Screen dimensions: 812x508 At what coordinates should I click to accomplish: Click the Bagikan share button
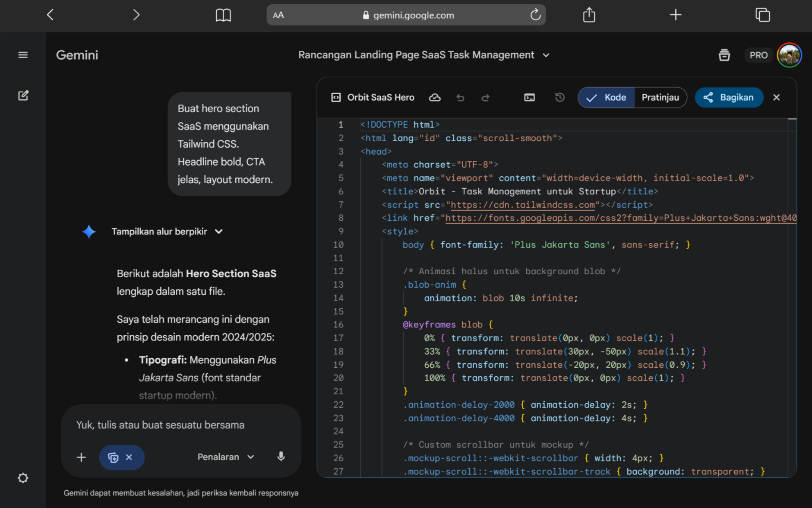pyautogui.click(x=729, y=98)
